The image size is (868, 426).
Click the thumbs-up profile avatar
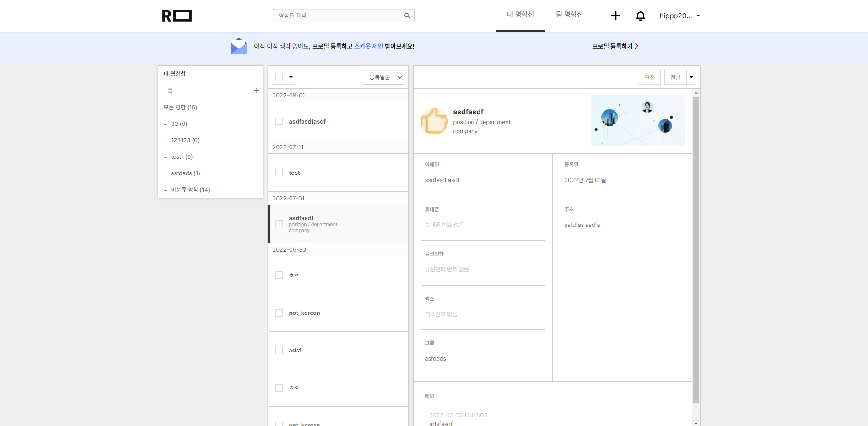point(434,121)
